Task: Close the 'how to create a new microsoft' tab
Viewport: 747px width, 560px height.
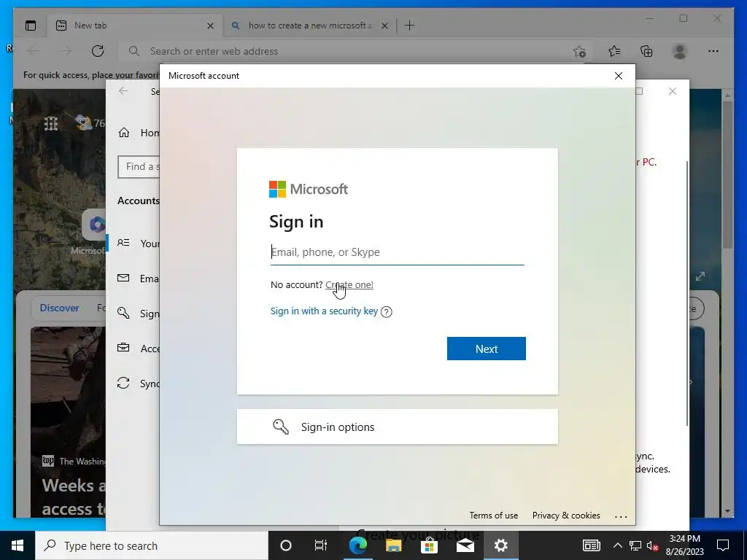Action: pyautogui.click(x=384, y=26)
